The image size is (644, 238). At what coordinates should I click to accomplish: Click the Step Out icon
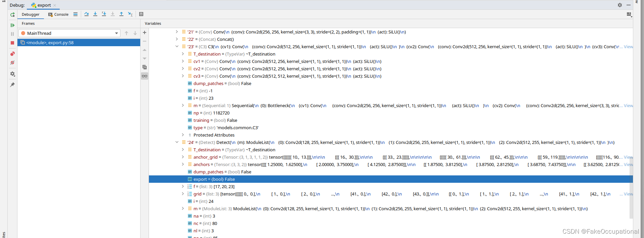point(121,14)
